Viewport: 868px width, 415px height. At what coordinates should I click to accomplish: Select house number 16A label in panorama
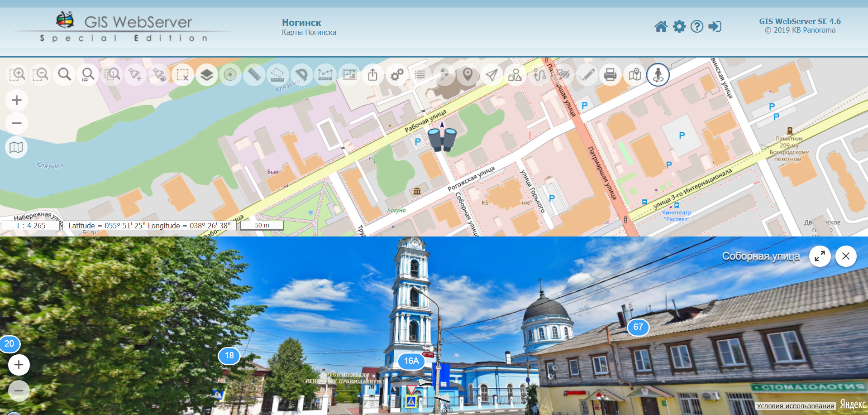(411, 361)
